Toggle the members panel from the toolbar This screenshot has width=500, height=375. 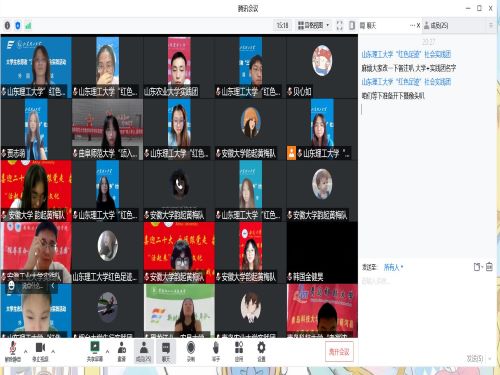(x=144, y=351)
